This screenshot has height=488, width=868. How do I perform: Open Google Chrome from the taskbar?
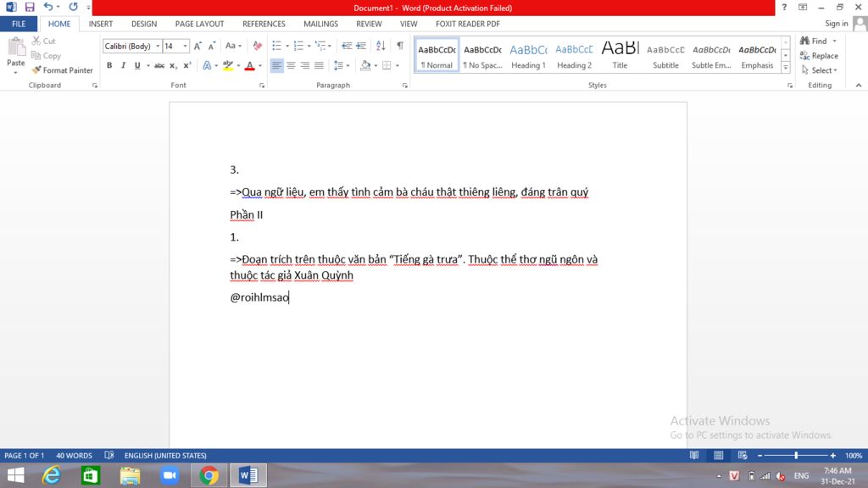pyautogui.click(x=209, y=475)
